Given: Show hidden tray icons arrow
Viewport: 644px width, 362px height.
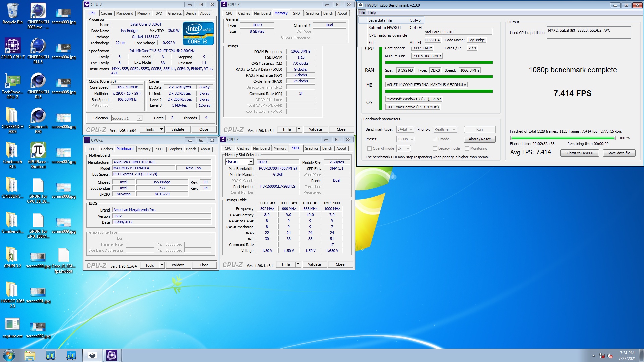Looking at the screenshot, I should click(594, 356).
